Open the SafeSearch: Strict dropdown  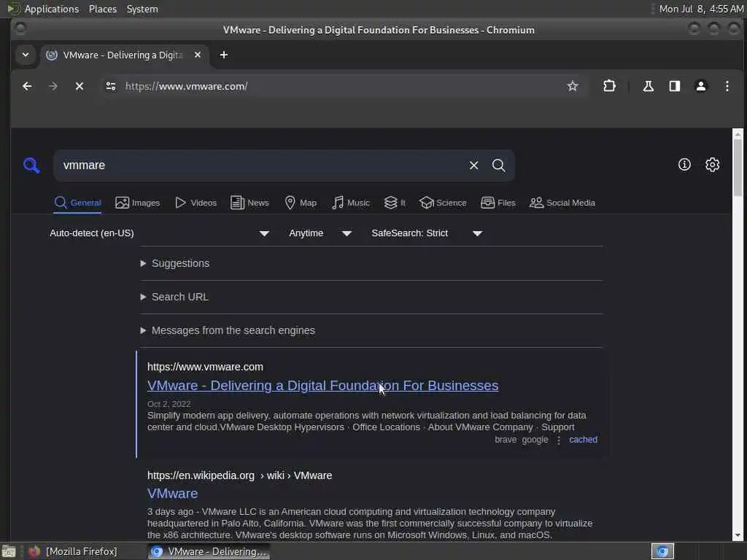(427, 233)
